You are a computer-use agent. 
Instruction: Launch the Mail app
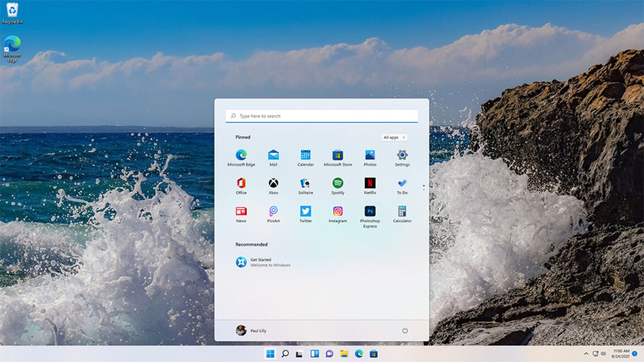[x=273, y=158]
